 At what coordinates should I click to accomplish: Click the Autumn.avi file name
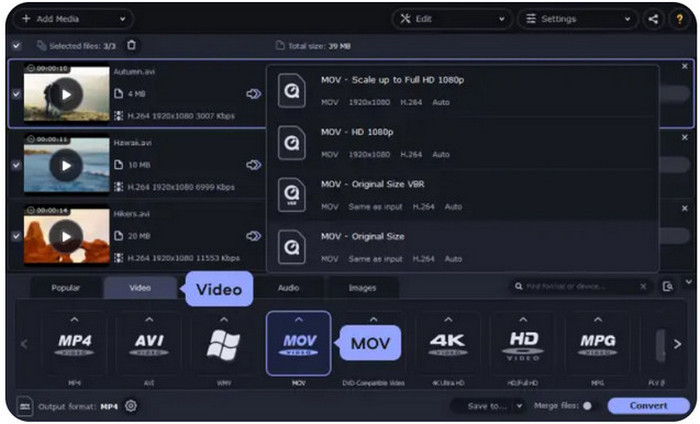pos(134,71)
